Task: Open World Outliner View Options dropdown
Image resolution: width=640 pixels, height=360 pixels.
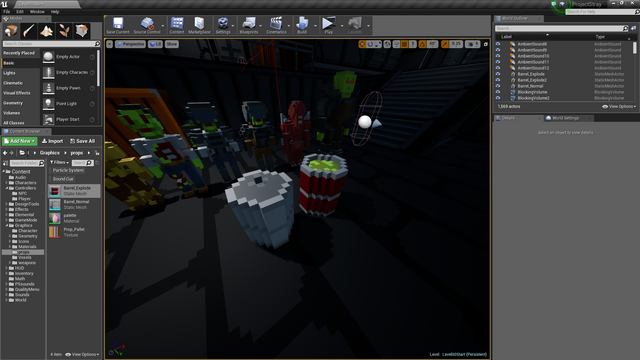Action: (619, 107)
